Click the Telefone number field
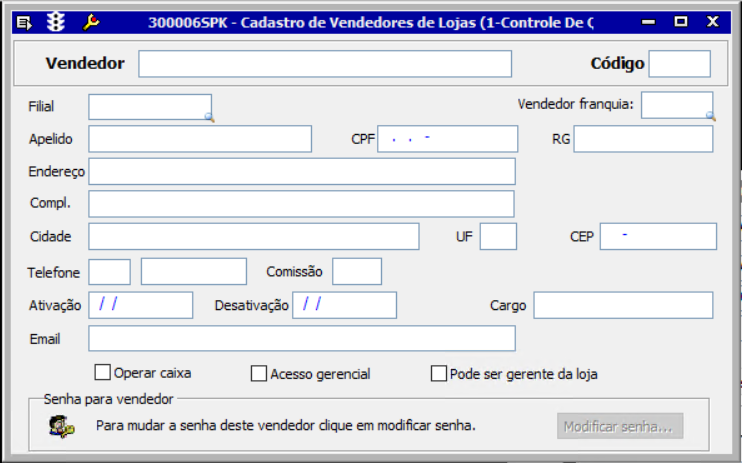This screenshot has width=742, height=463. pos(194,272)
